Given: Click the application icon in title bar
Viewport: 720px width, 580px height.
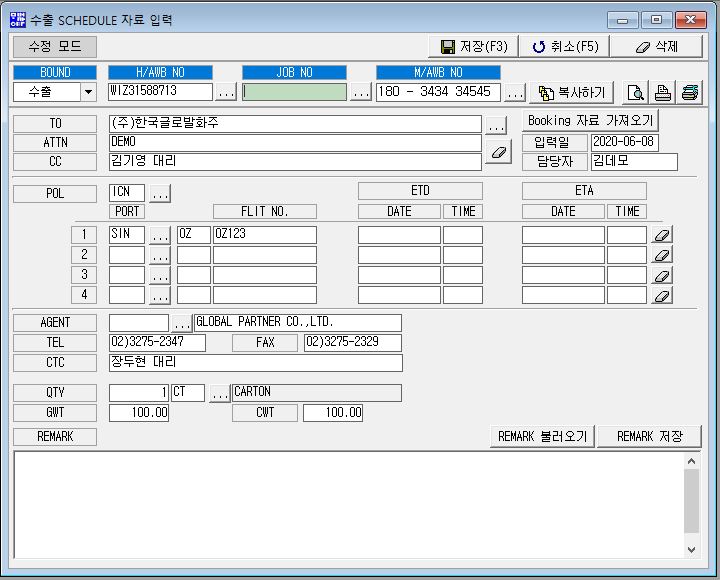Looking at the screenshot, I should tap(17, 20).
